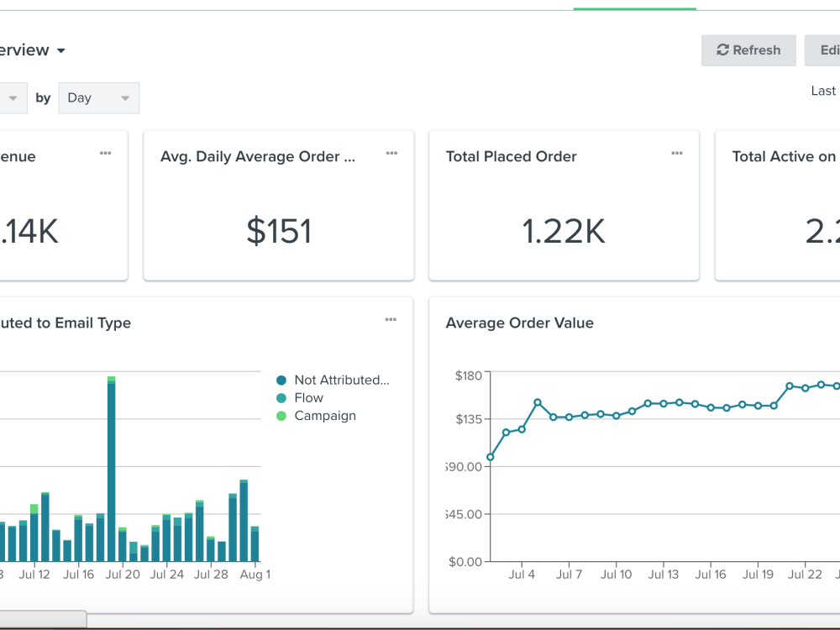Viewport: 840px width, 630px height.
Task: Click the $151 average order value card
Action: pyautogui.click(x=279, y=205)
